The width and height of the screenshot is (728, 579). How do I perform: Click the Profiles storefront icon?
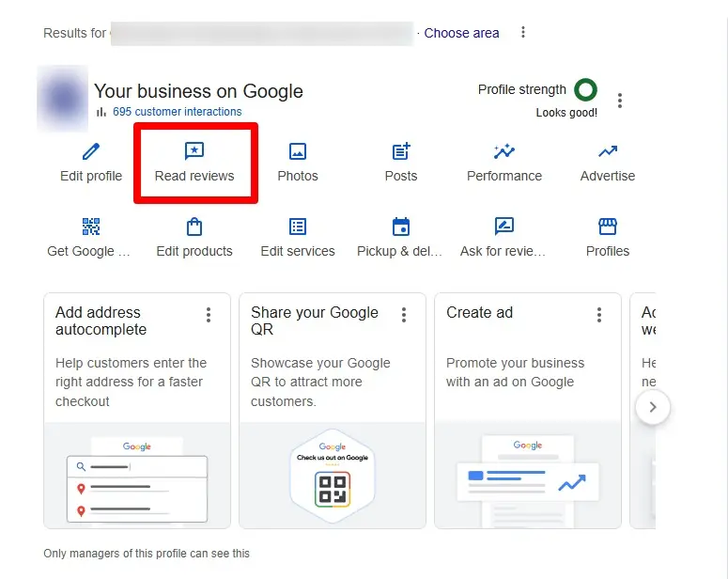tap(608, 227)
